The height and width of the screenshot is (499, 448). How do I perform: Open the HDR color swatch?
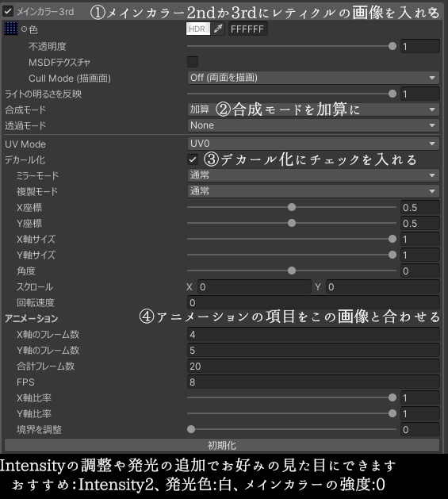coord(198,29)
